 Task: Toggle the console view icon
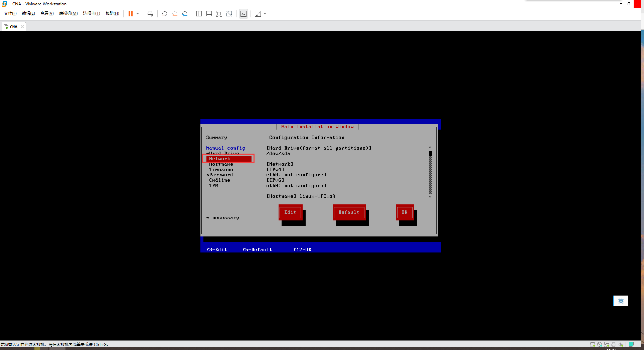tap(244, 14)
